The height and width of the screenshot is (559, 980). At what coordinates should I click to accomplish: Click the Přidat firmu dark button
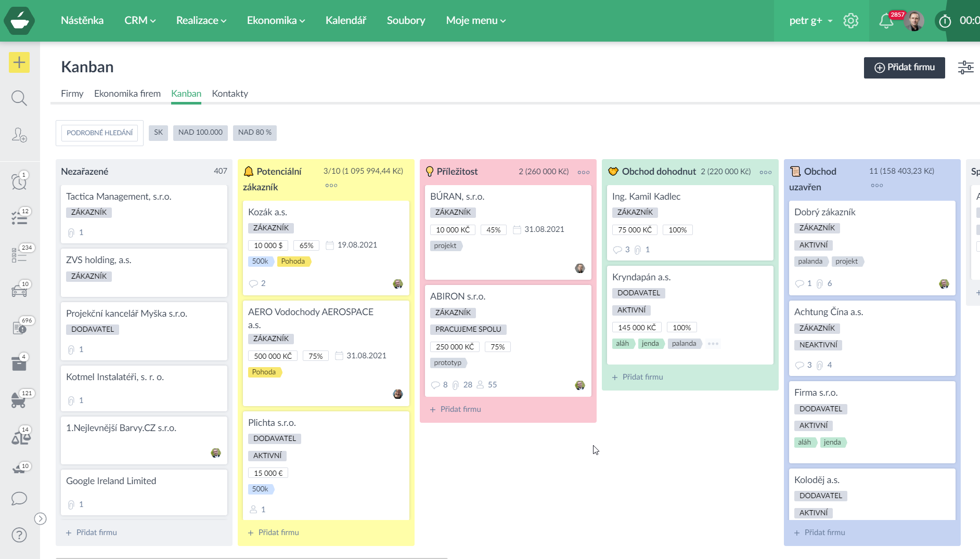click(904, 68)
